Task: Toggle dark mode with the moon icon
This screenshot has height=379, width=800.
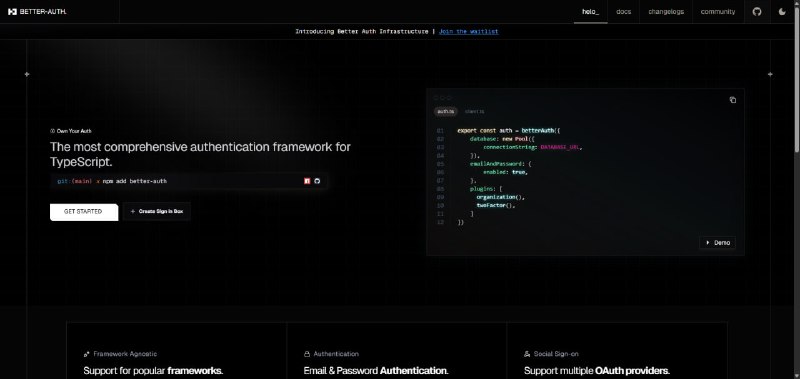Action: [x=782, y=12]
